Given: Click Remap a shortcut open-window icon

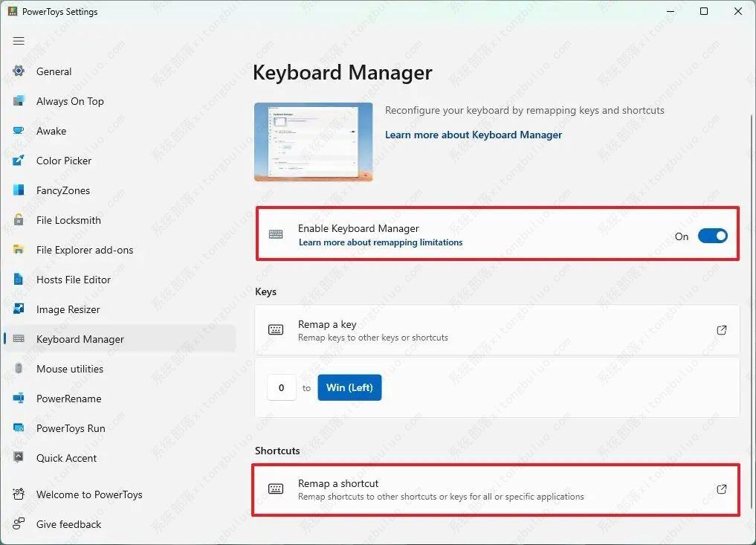Looking at the screenshot, I should click(x=721, y=489).
